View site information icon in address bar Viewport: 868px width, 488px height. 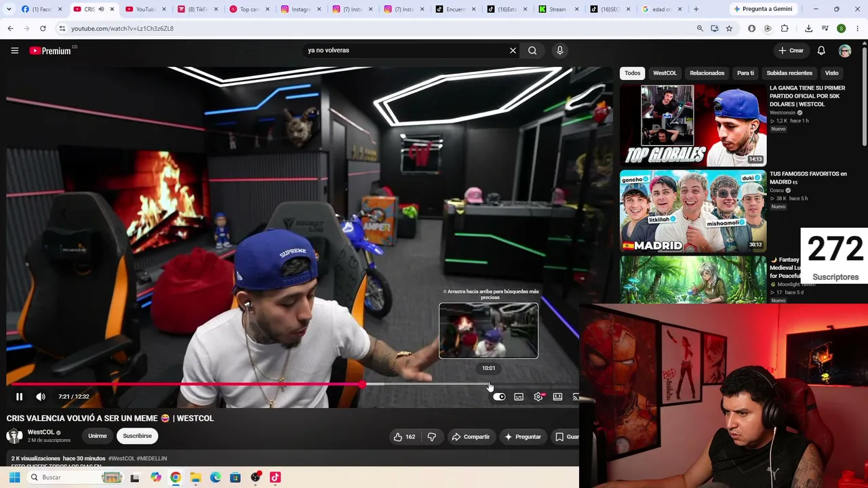(x=62, y=28)
